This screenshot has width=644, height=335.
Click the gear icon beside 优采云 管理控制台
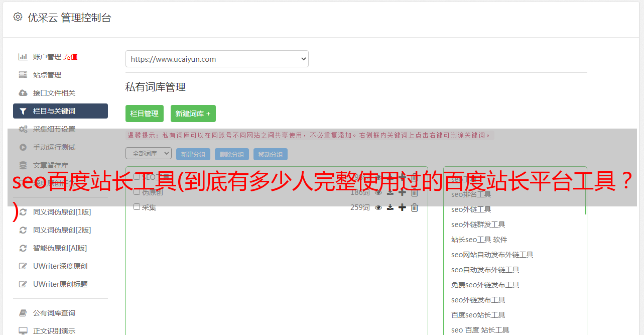point(18,17)
